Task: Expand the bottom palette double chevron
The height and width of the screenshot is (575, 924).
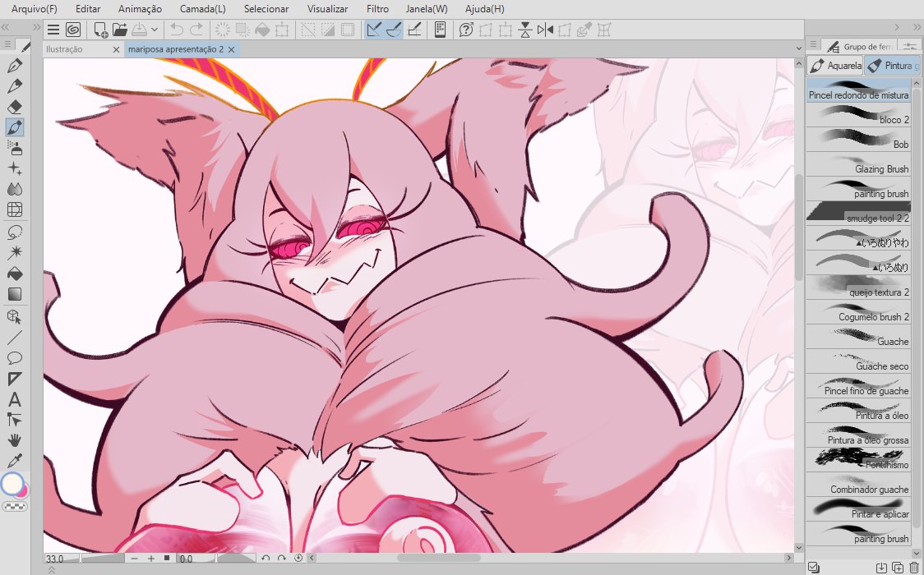Action: pyautogui.click(x=51, y=570)
